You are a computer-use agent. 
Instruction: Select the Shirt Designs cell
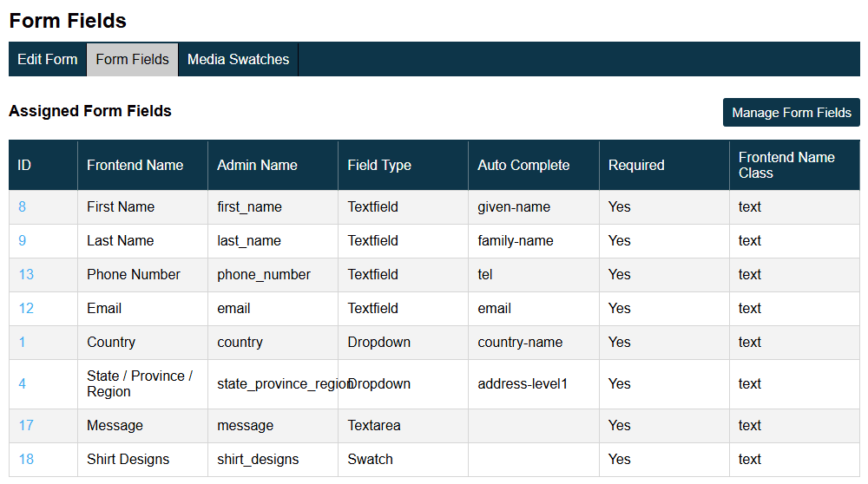point(143,459)
